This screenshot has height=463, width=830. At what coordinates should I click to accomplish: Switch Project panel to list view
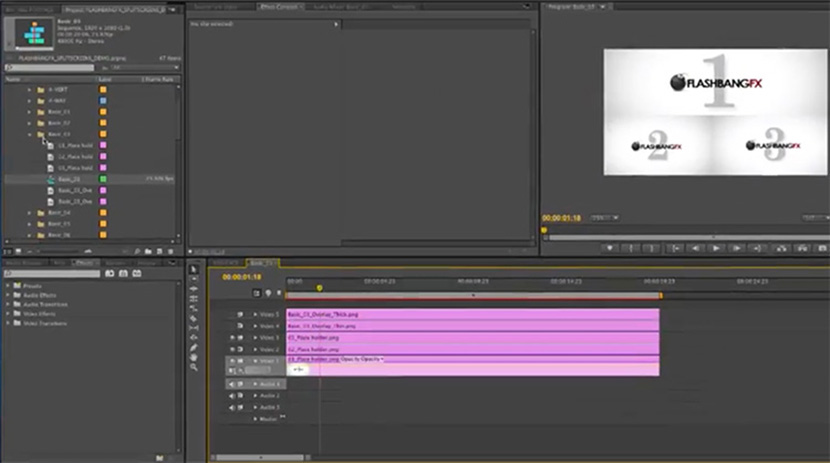coord(8,251)
